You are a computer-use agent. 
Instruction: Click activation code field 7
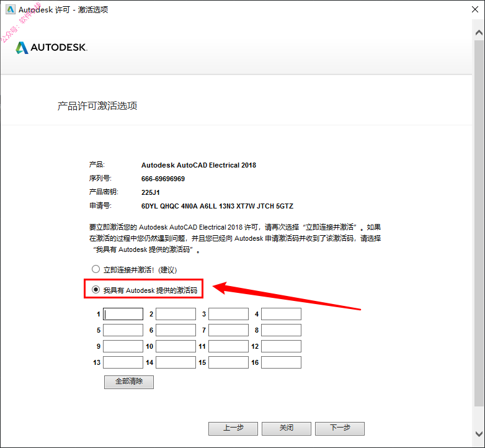(229, 330)
